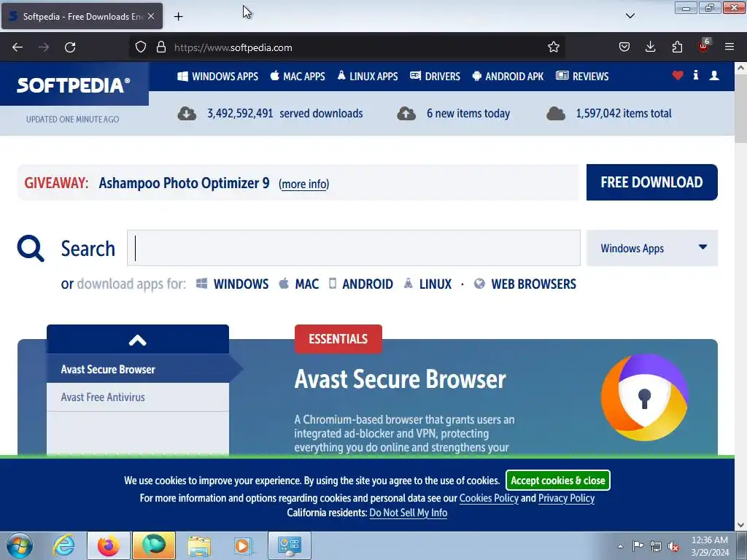
Task: Click the served downloads cloud icon
Action: point(187,114)
